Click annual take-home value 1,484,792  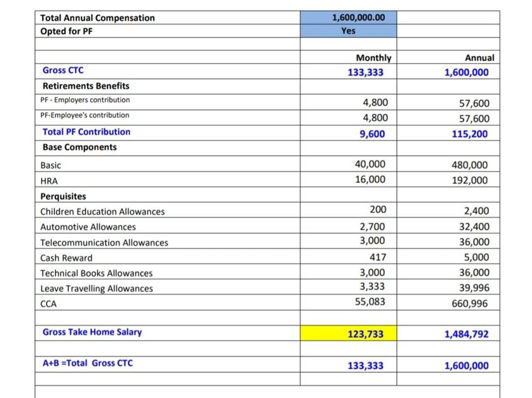click(466, 334)
